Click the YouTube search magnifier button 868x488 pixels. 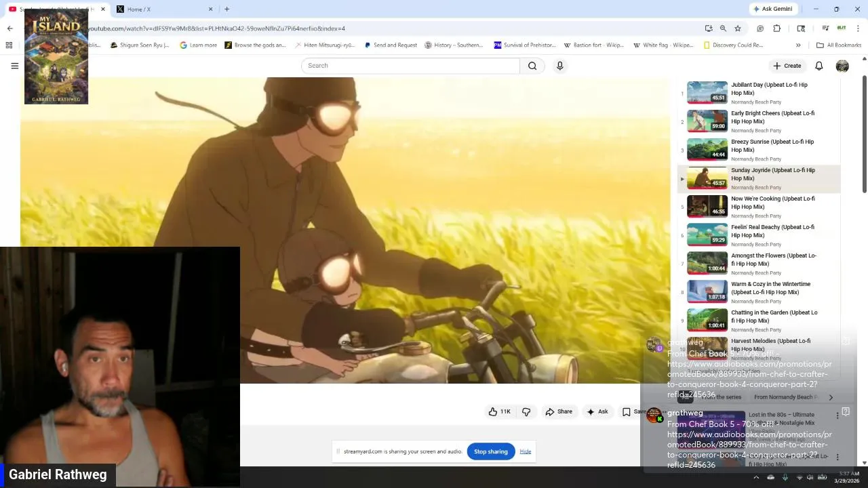point(532,66)
